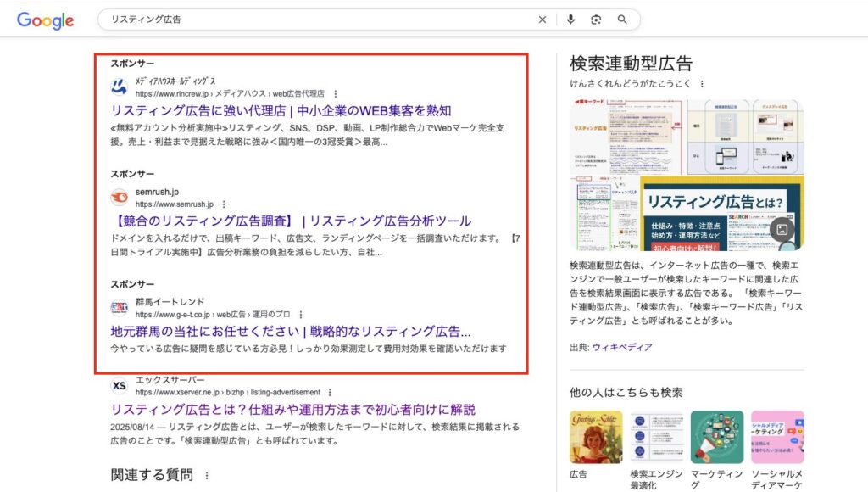Click the Google logo

[x=46, y=20]
